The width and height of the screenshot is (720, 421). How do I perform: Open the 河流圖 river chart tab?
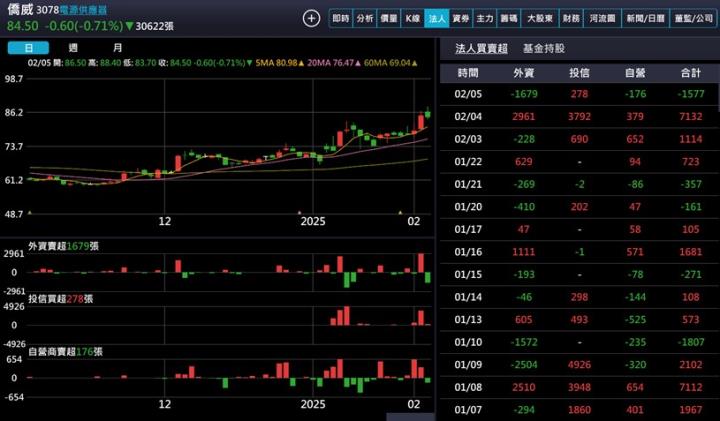click(x=601, y=18)
